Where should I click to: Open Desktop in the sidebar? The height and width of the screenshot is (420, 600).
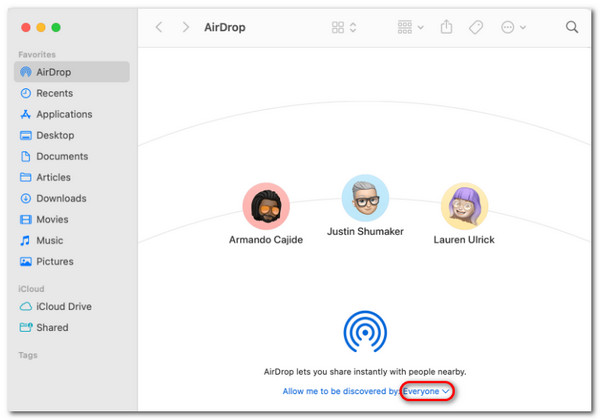[55, 135]
